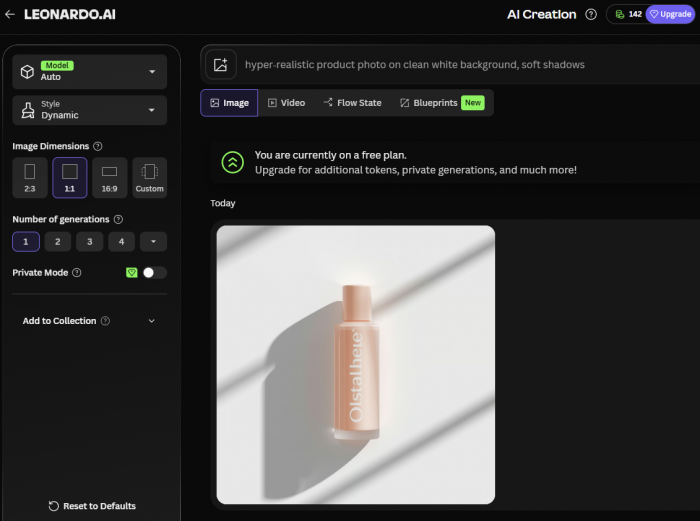
Task: Toggle the Private Mode switch
Action: 154,272
